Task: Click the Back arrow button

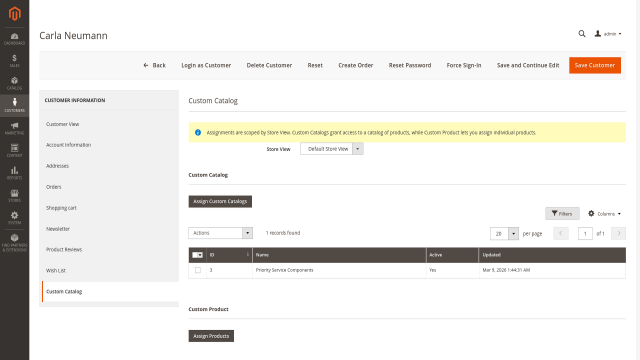Action: pos(154,65)
